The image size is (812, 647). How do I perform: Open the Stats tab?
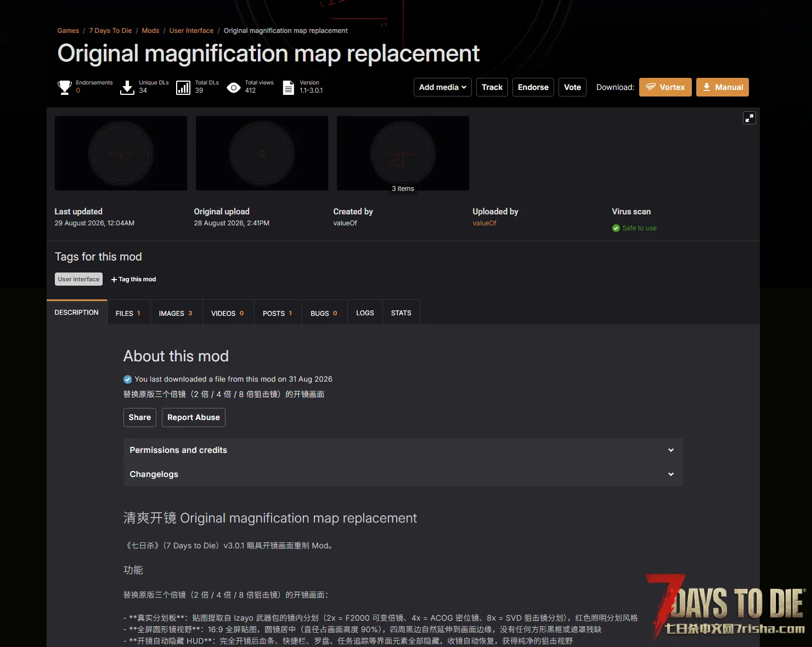click(x=401, y=313)
